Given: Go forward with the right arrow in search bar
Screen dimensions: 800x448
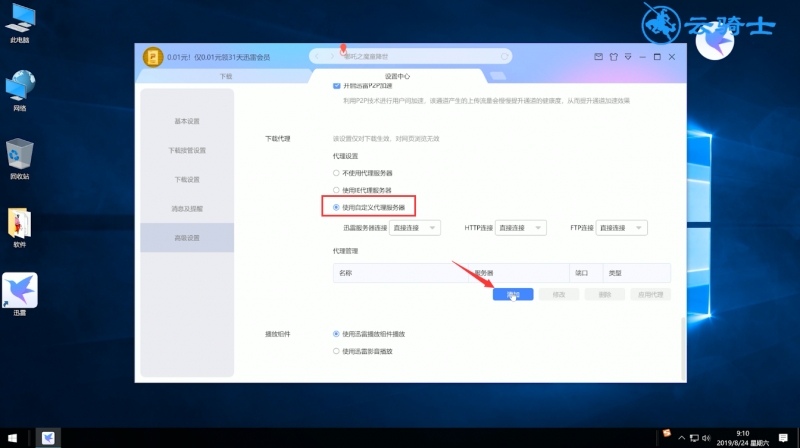Looking at the screenshot, I should [x=332, y=56].
